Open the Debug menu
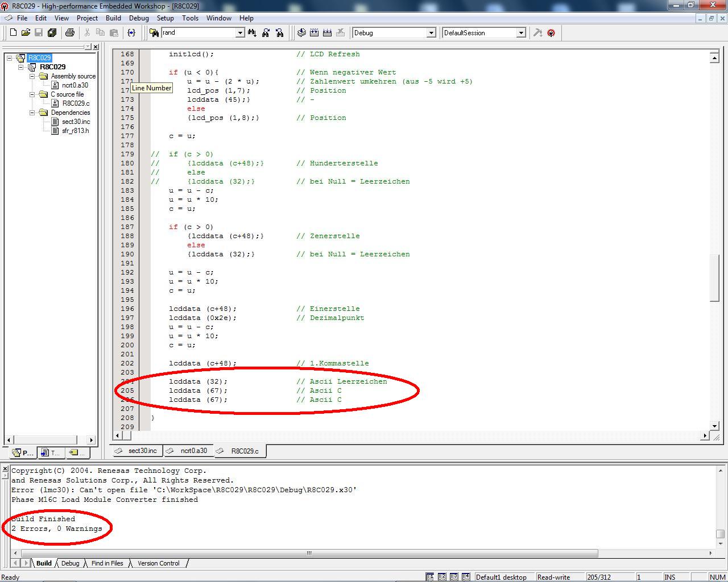The width and height of the screenshot is (728, 582). click(139, 18)
